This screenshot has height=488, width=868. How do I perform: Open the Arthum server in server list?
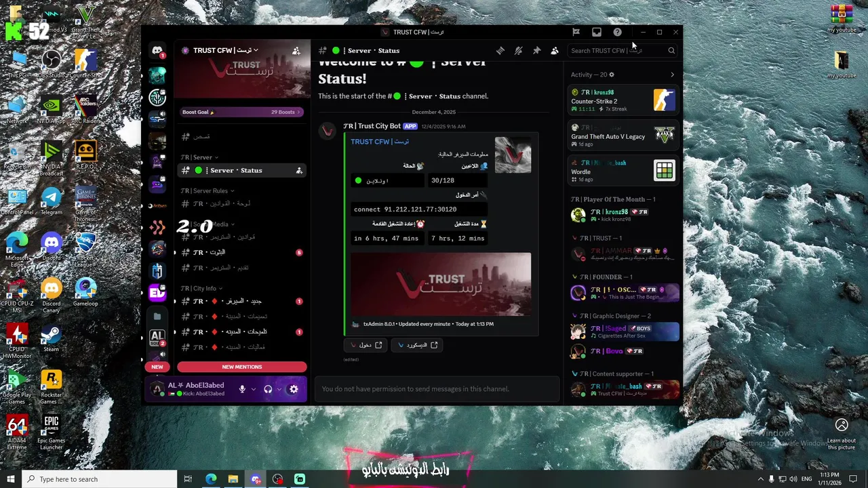tap(157, 205)
